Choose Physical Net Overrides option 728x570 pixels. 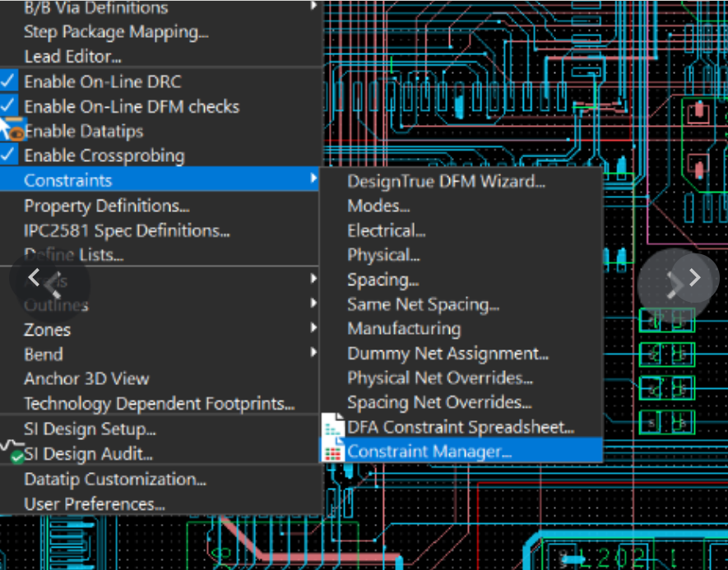click(439, 378)
